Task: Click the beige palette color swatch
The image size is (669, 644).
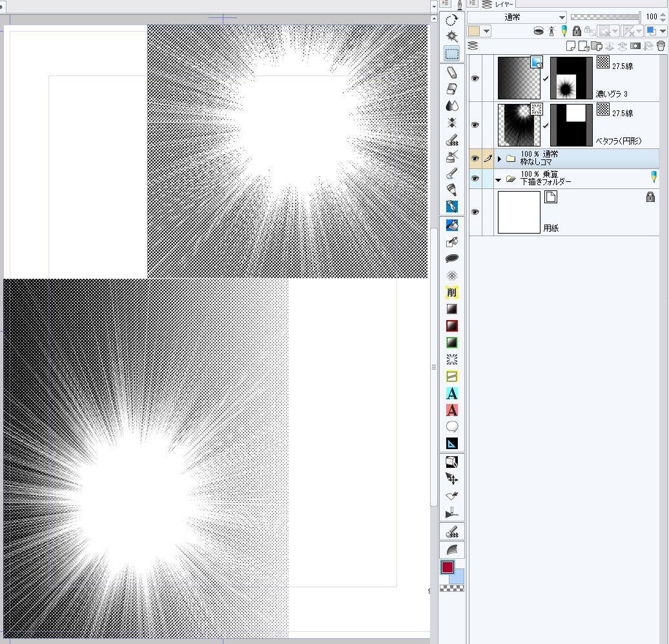Action: (x=474, y=31)
